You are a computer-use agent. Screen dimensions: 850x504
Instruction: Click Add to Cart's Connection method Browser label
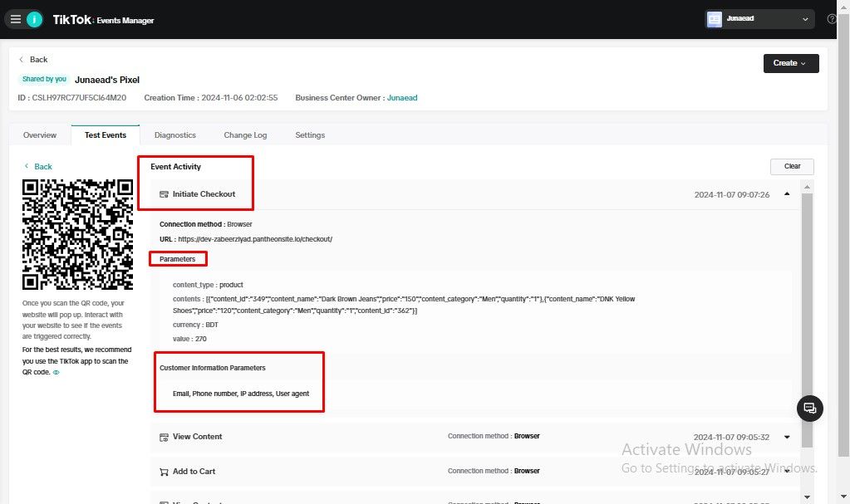click(494, 471)
